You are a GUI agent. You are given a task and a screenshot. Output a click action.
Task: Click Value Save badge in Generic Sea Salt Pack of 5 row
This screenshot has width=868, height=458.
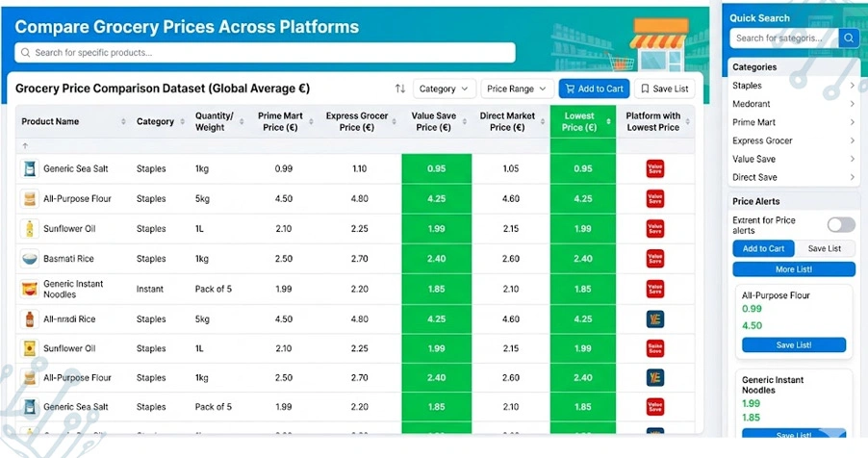point(655,407)
